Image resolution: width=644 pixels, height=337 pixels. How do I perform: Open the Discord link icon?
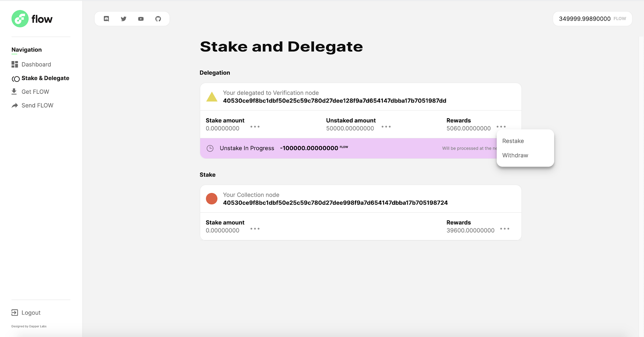tap(106, 19)
